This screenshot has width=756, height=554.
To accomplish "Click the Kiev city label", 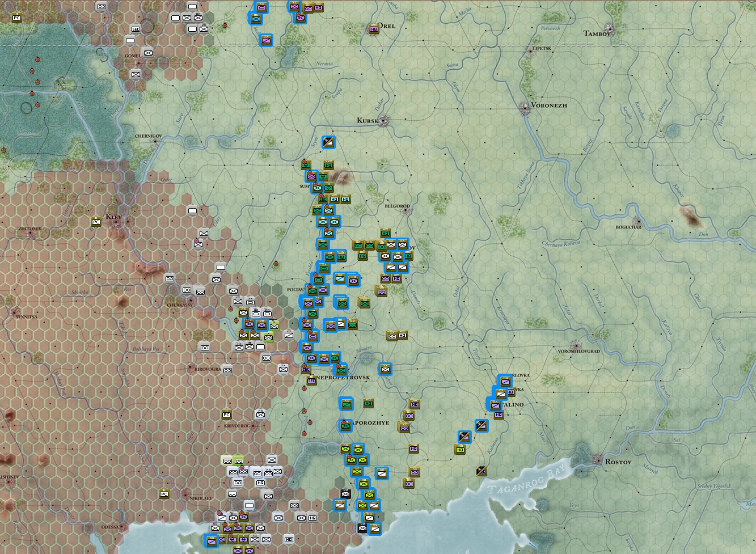I will coord(113,217).
